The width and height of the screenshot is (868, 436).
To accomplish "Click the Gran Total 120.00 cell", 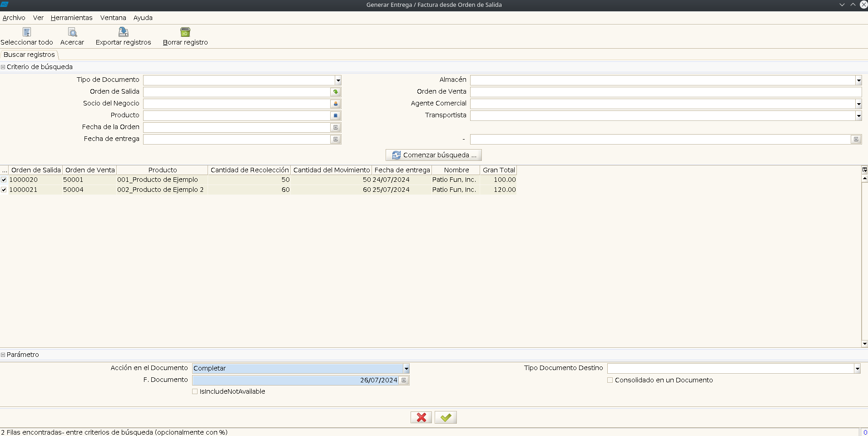I will [x=498, y=190].
